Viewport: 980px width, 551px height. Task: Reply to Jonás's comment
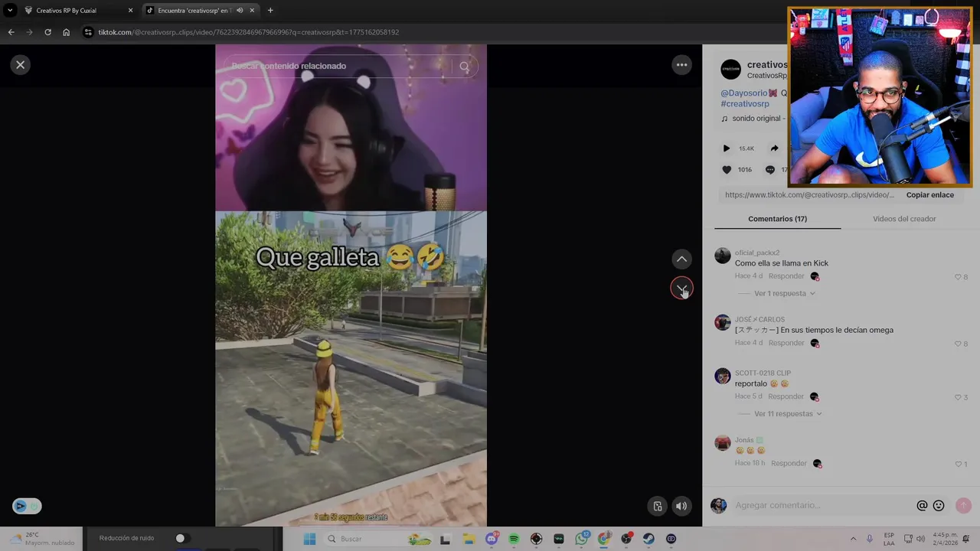(x=789, y=464)
